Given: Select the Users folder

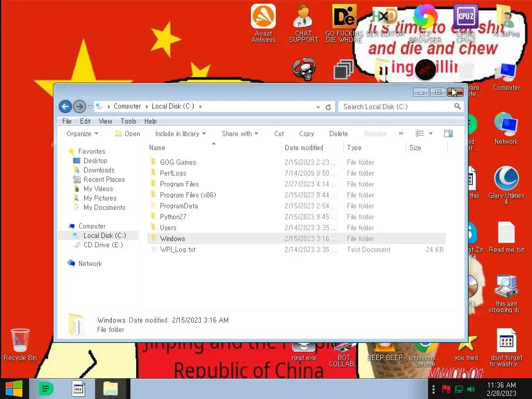Looking at the screenshot, I should (297, 228).
